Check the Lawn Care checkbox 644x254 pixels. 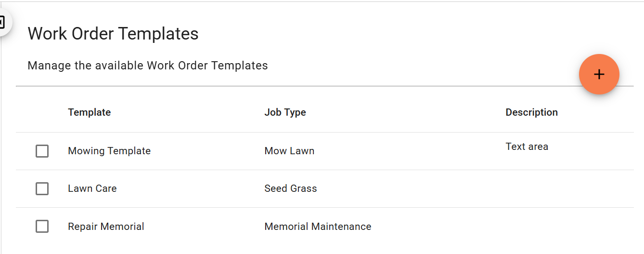(x=42, y=189)
